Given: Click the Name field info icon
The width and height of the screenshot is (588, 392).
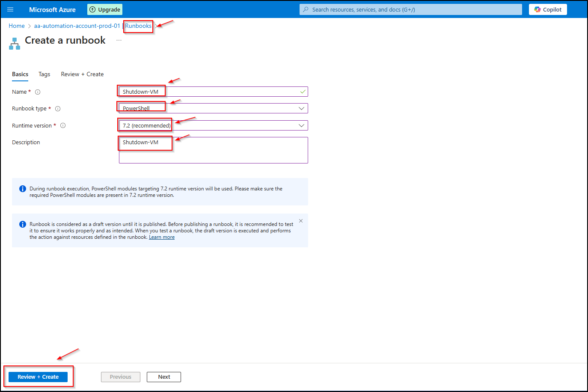Looking at the screenshot, I should coord(38,92).
